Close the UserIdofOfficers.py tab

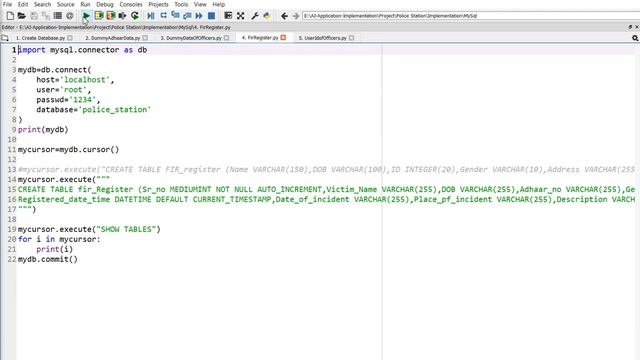(x=351, y=38)
